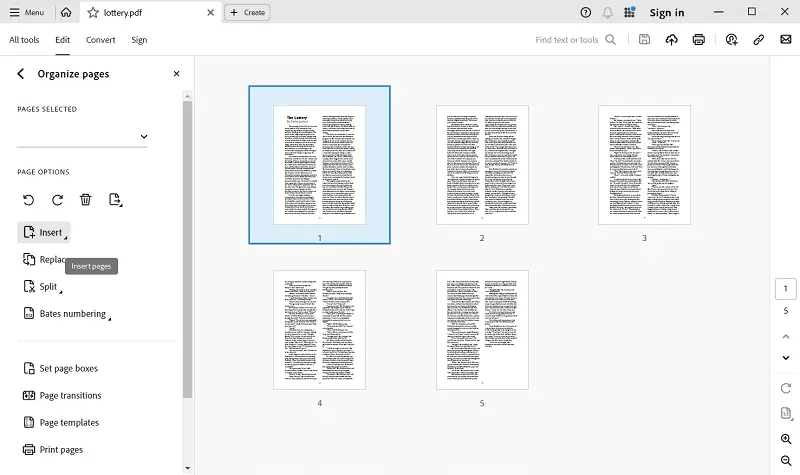Click the Create button

247,12
